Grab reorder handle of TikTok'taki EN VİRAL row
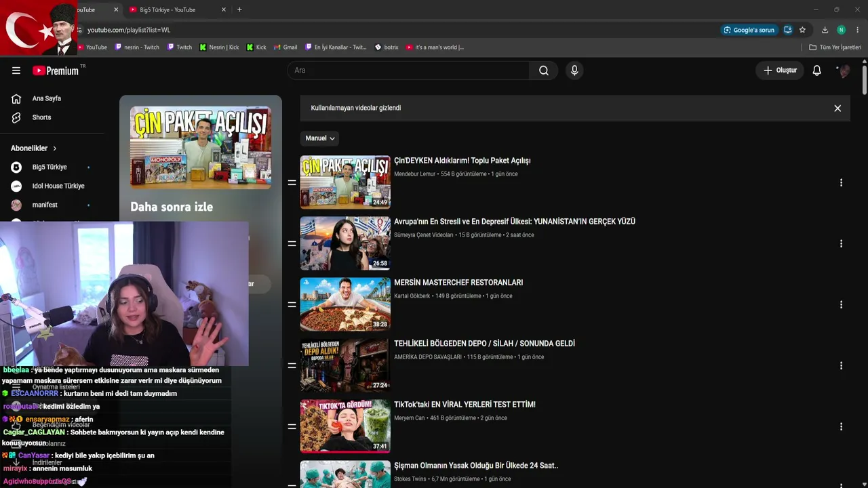 click(x=292, y=426)
